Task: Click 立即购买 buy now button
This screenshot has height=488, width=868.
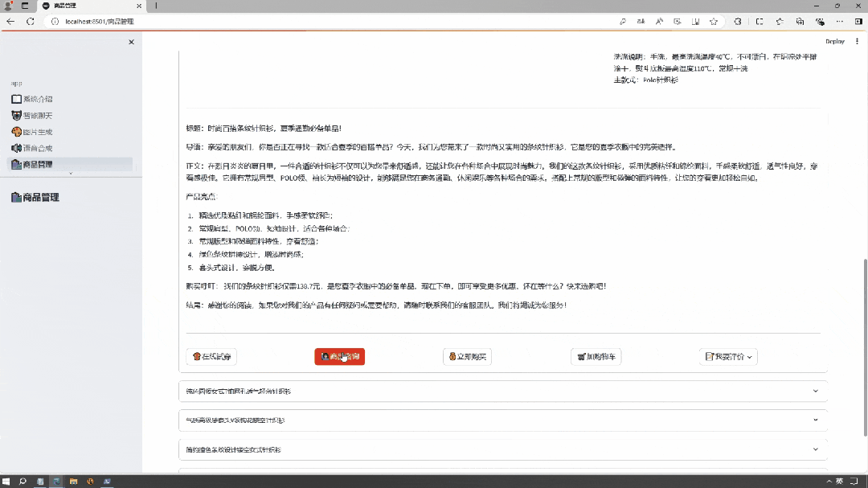Action: click(x=467, y=357)
